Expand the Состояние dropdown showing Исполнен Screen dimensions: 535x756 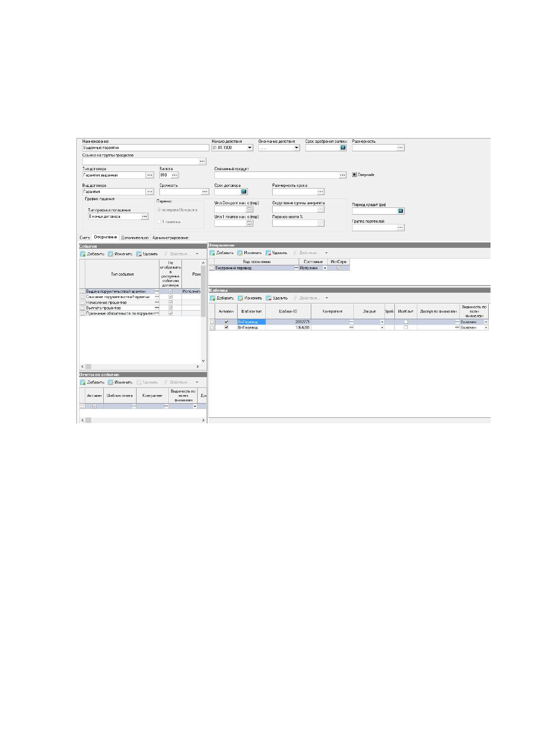(325, 268)
